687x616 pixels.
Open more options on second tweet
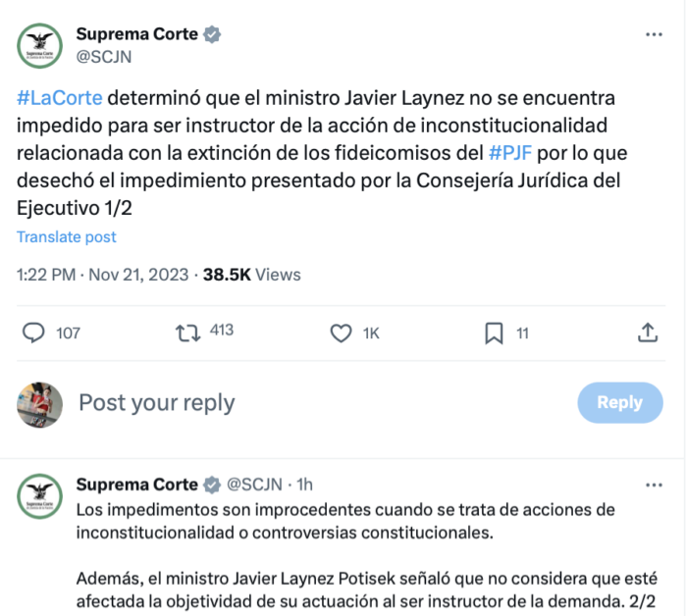coord(653,485)
